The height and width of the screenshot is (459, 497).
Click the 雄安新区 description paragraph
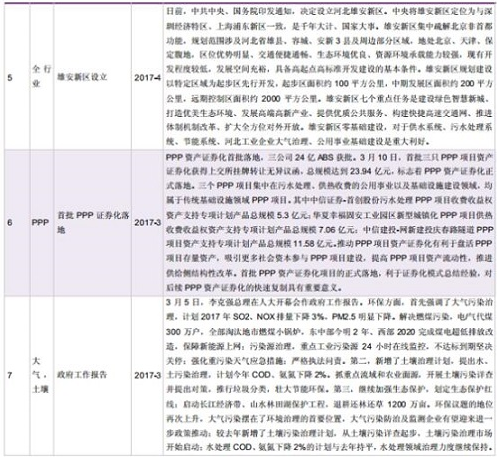click(x=329, y=77)
